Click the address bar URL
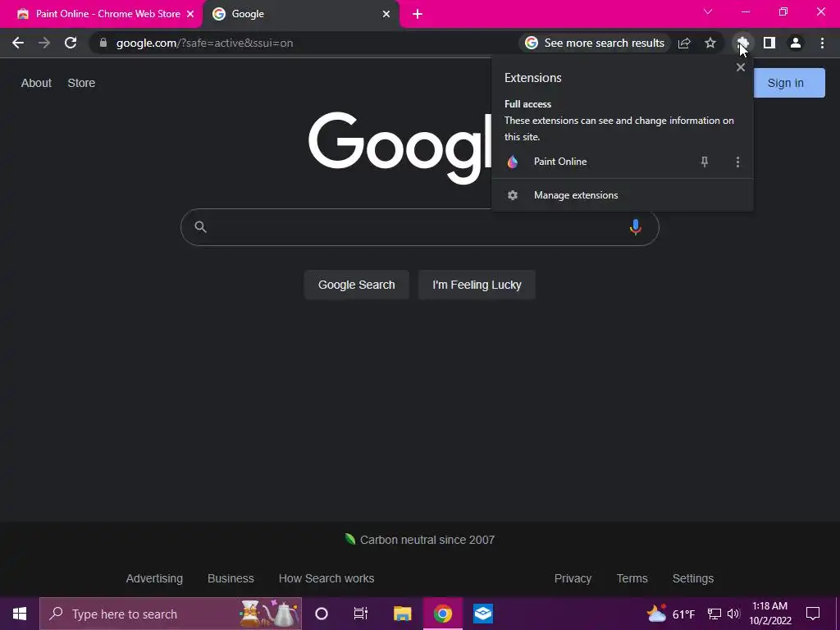The height and width of the screenshot is (630, 840). click(x=204, y=43)
